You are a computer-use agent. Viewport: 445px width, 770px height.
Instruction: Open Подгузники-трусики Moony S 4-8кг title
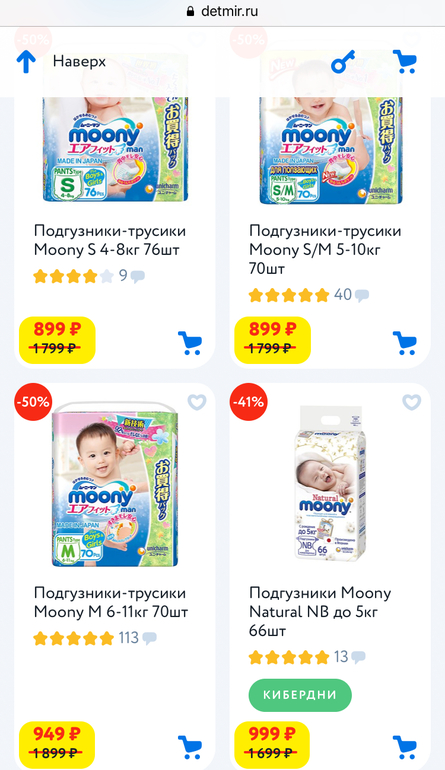[110, 240]
